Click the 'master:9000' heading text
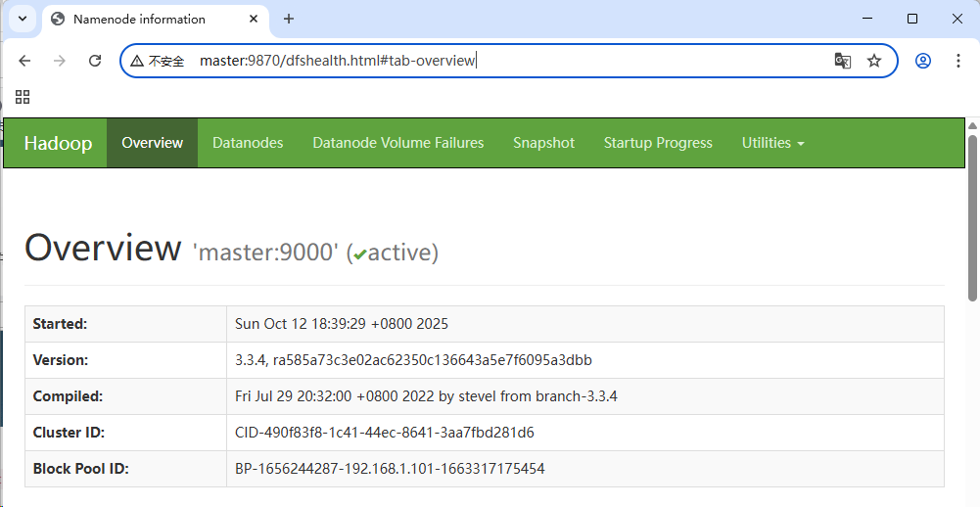Screen dimensions: 980x507 (265, 253)
